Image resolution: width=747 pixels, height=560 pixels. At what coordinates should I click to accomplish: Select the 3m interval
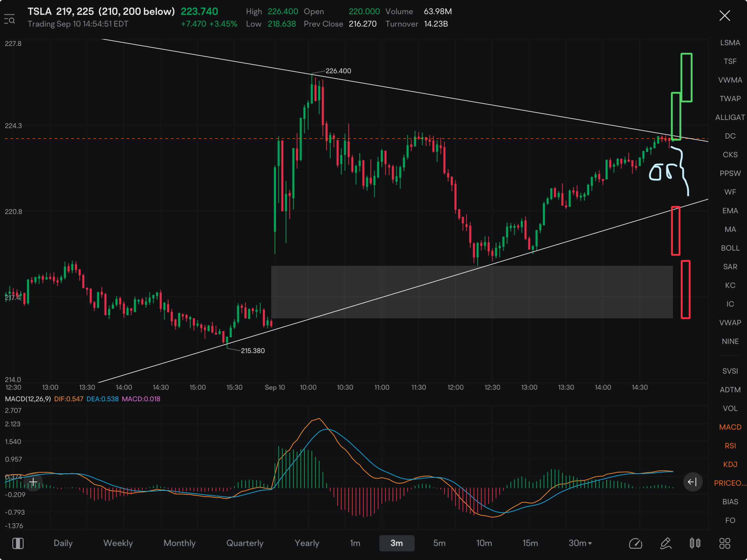397,543
